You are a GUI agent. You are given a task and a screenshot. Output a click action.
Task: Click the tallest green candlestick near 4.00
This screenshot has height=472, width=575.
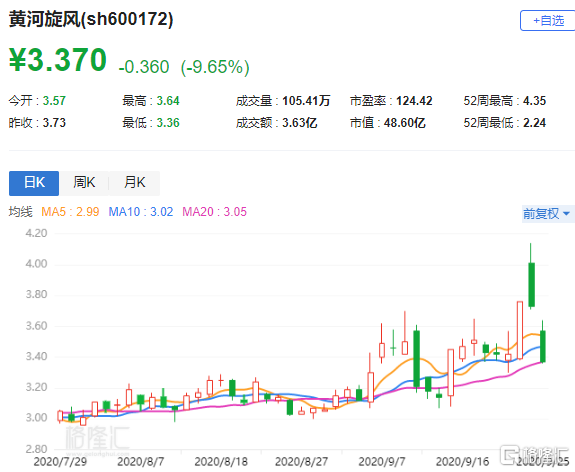coord(531,285)
